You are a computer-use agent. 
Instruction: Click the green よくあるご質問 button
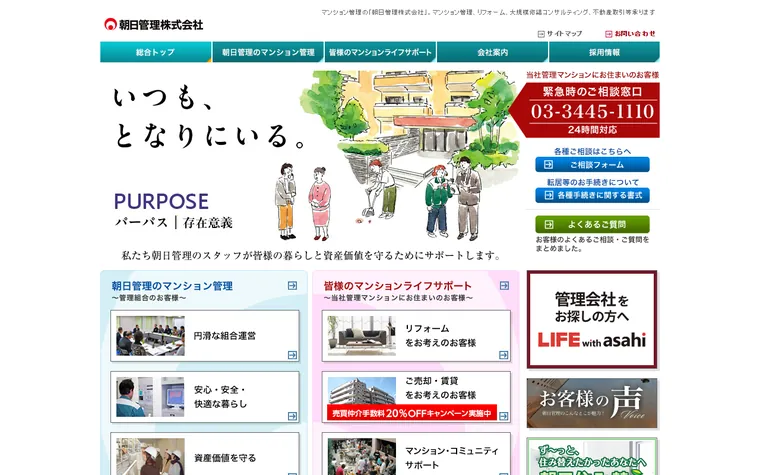[592, 224]
